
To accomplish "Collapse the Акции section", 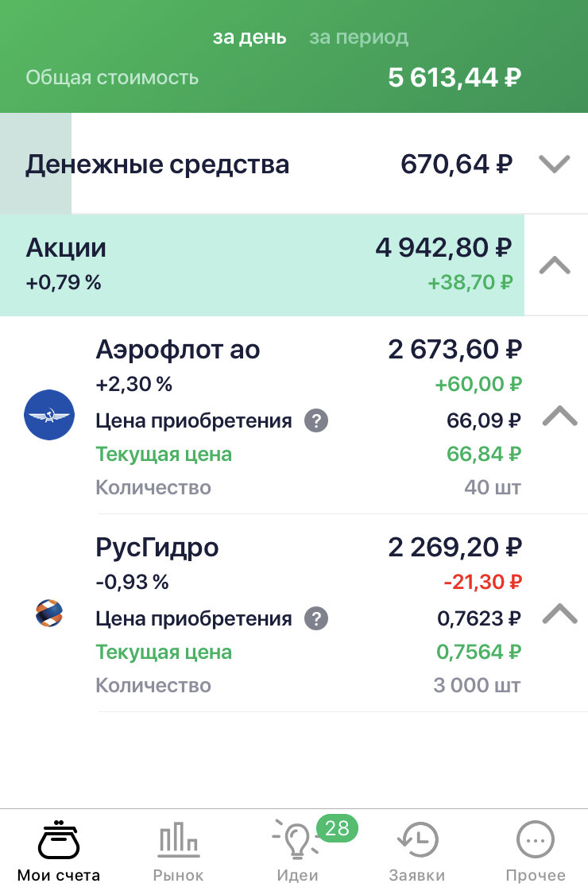I will point(554,265).
